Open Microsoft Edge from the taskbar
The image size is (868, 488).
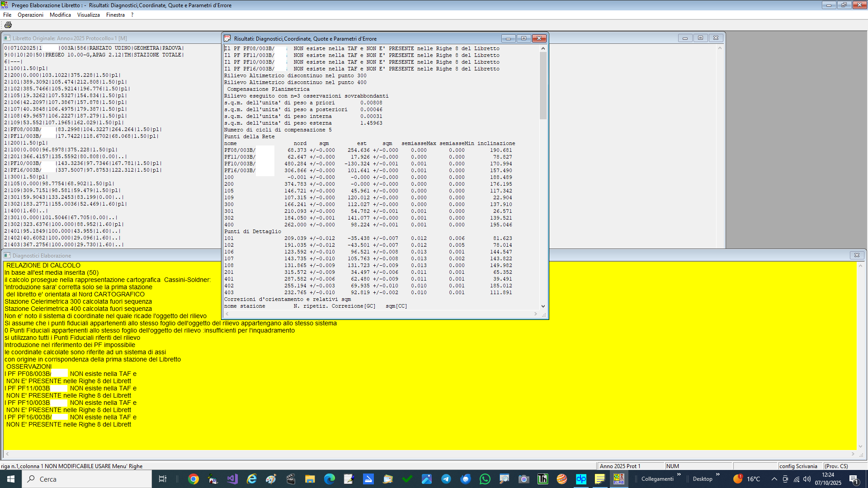point(329,479)
